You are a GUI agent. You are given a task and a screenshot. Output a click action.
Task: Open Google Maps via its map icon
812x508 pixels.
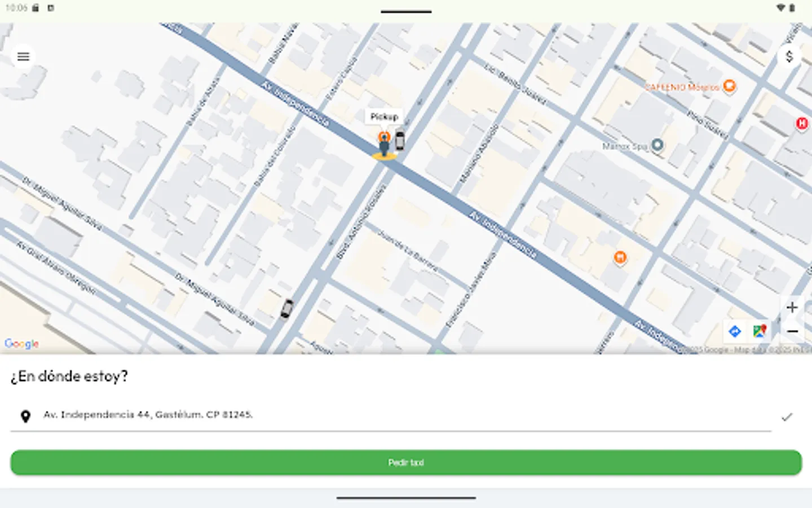click(760, 331)
